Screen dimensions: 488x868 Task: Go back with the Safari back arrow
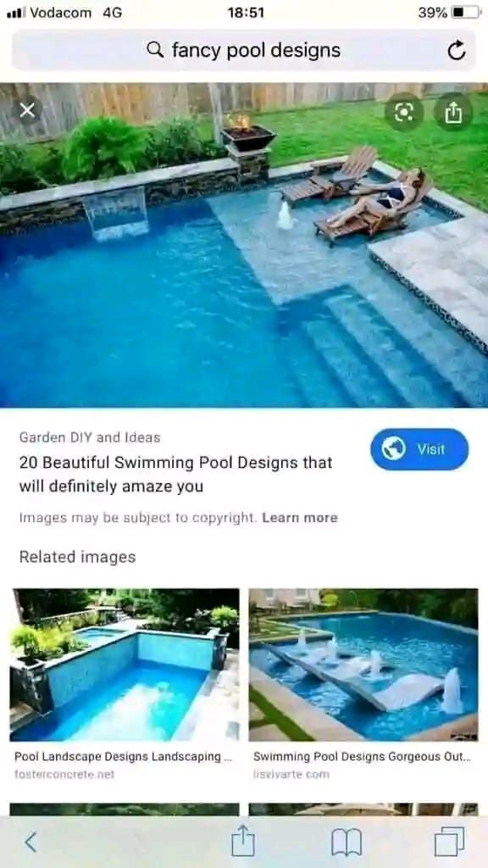pos(31,842)
